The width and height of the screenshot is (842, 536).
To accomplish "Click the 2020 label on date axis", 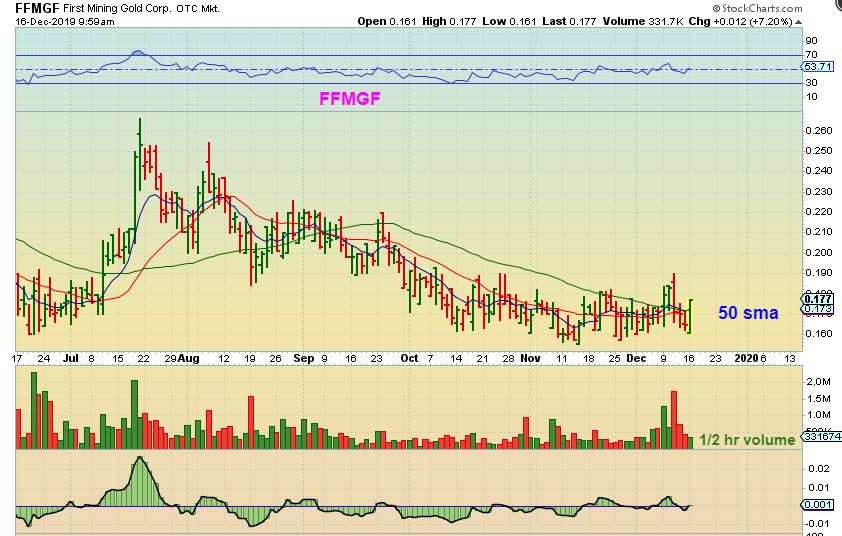I will pyautogui.click(x=746, y=358).
